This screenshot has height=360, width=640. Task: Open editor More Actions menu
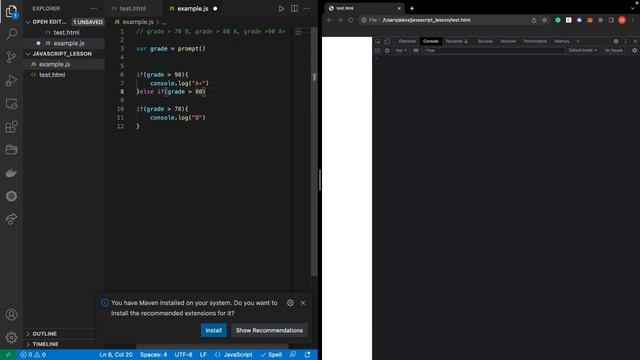point(307,9)
